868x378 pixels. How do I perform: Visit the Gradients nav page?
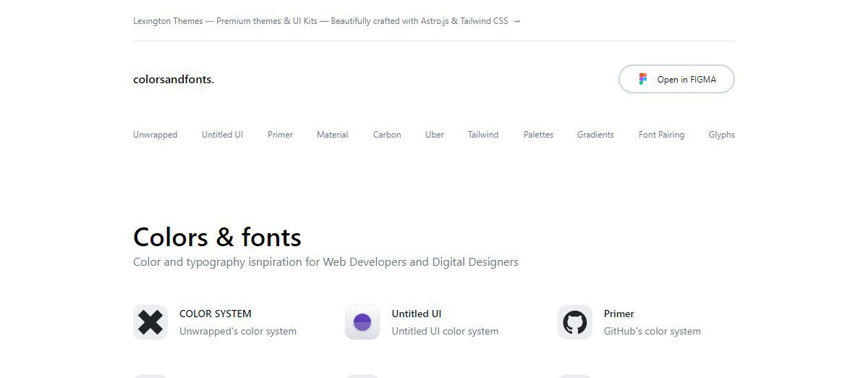point(595,135)
